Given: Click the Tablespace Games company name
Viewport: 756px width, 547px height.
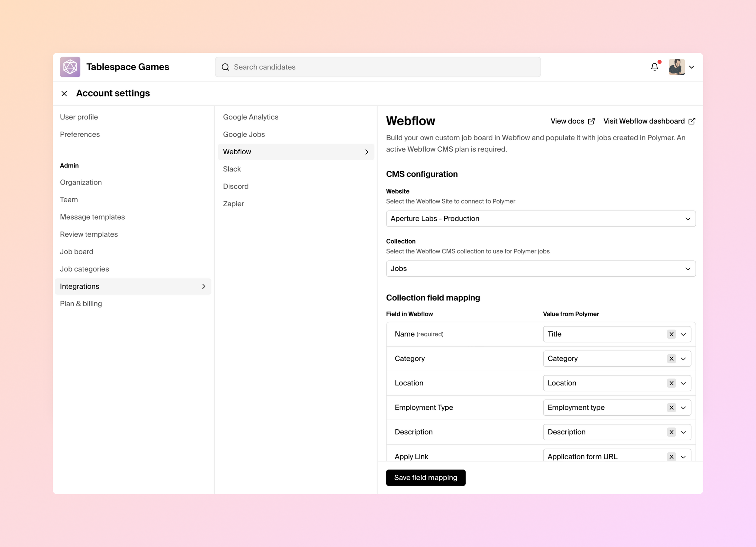Looking at the screenshot, I should 128,67.
